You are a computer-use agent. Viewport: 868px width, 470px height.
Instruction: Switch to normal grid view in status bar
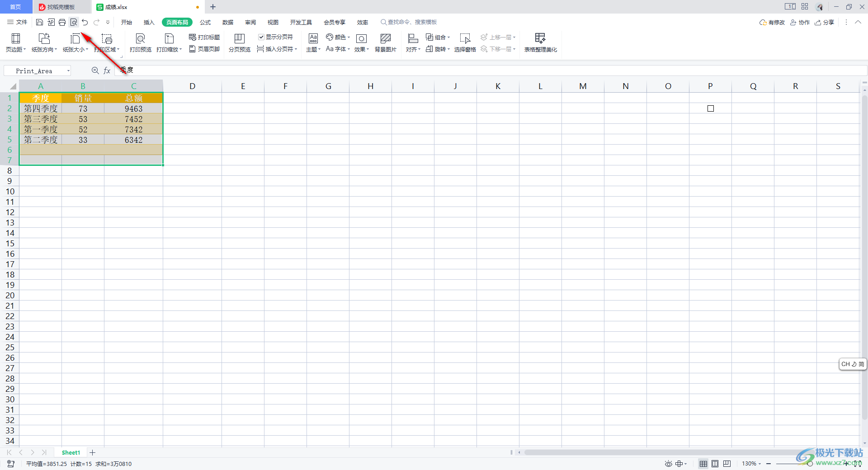[x=703, y=464]
